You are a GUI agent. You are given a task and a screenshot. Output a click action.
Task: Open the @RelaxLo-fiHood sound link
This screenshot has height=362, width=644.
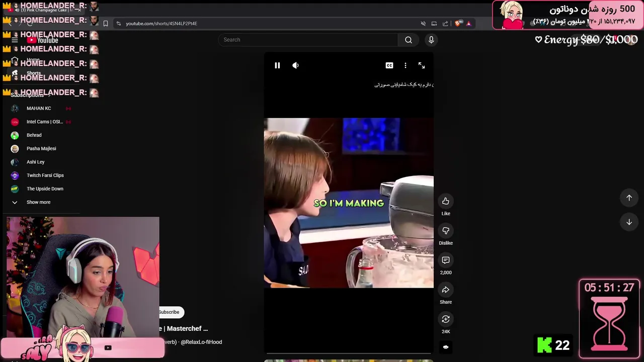[x=201, y=342]
